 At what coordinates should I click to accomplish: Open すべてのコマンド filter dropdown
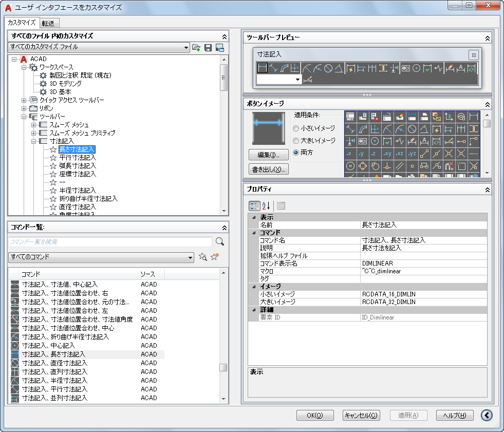101,257
